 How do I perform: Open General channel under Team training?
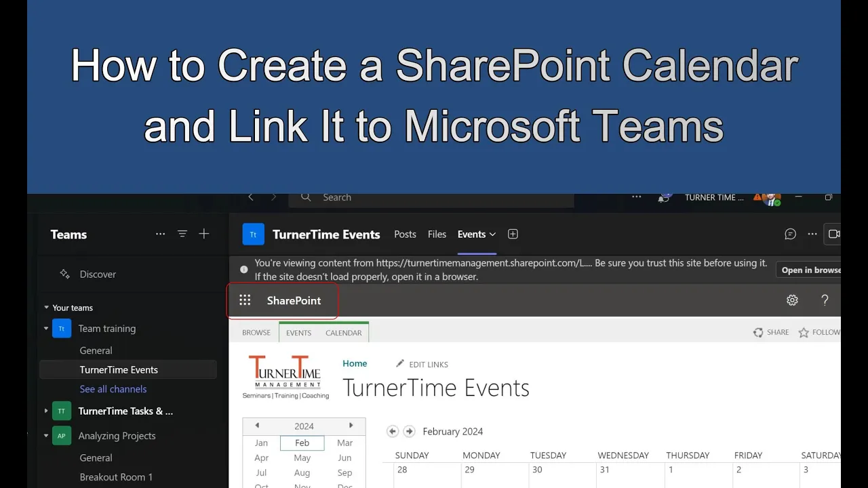coord(96,350)
